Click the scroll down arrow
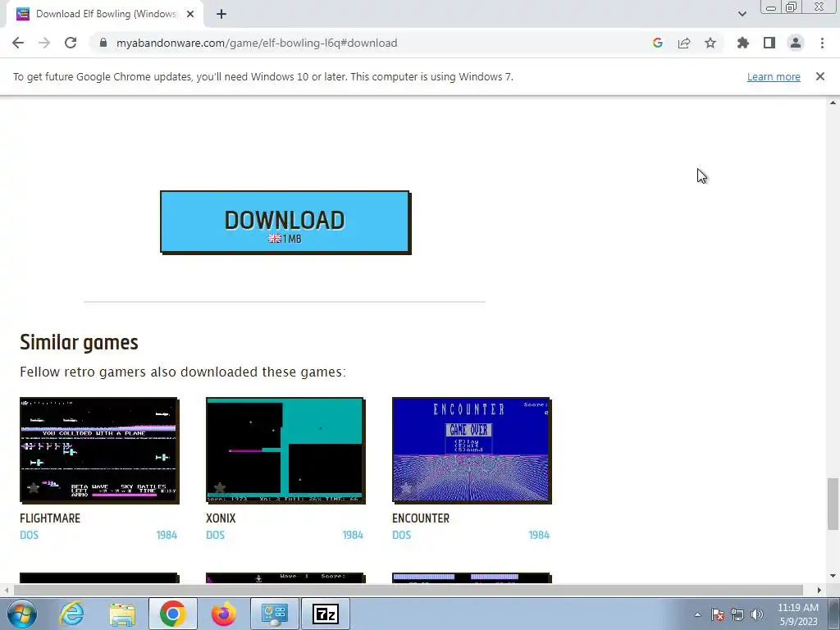This screenshot has height=630, width=840. pyautogui.click(x=833, y=577)
